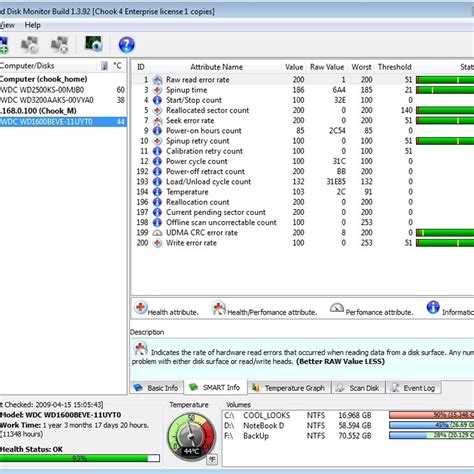Screen dimensions: 474x474
Task: Click the Health attribute legend icon
Action: 141,307
